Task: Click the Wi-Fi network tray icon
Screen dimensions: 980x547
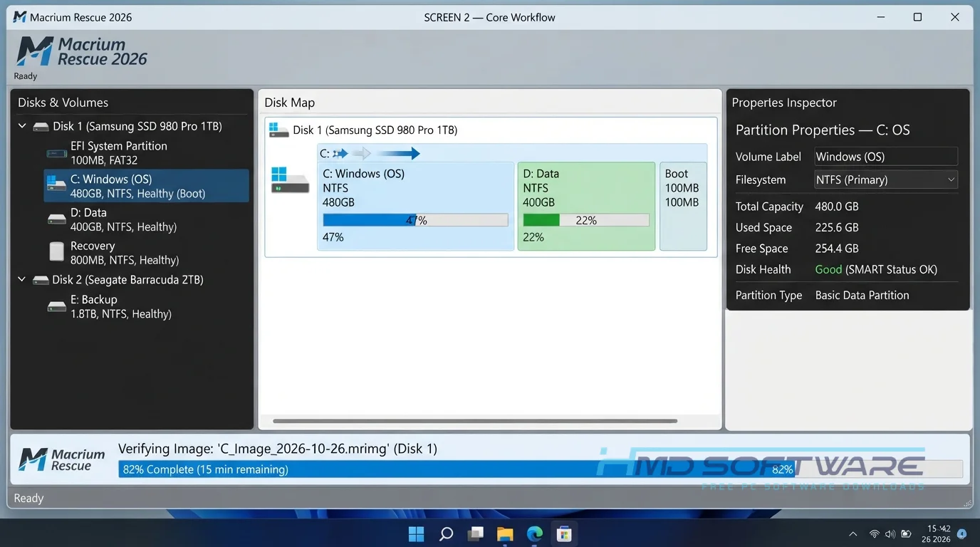Action: tap(874, 534)
